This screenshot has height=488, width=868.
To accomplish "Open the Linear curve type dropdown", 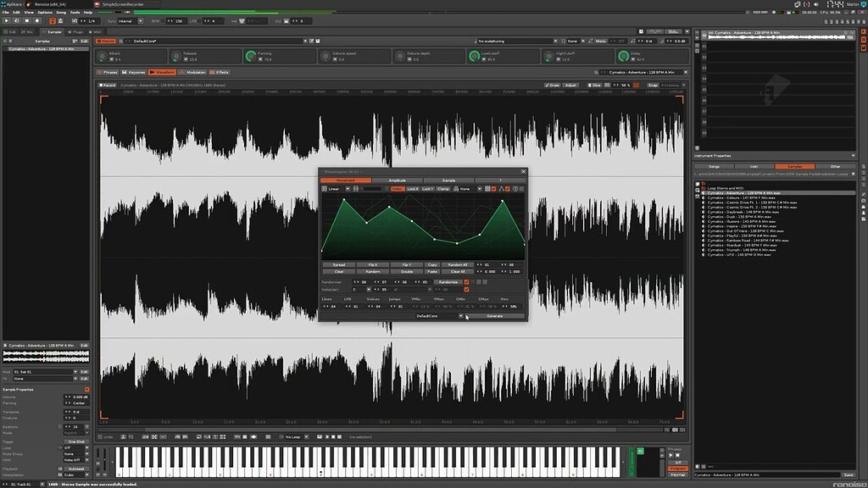I will click(339, 189).
